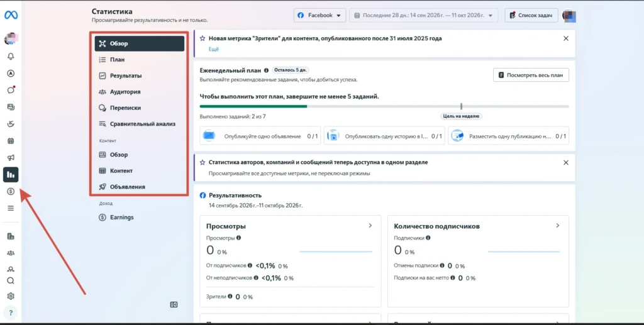
Task: Open the dollar monetization sidebar icon
Action: 11,191
